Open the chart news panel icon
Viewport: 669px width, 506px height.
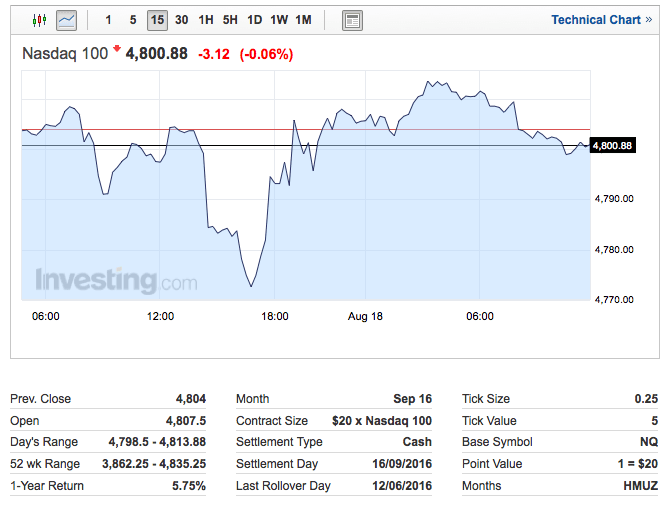352,20
